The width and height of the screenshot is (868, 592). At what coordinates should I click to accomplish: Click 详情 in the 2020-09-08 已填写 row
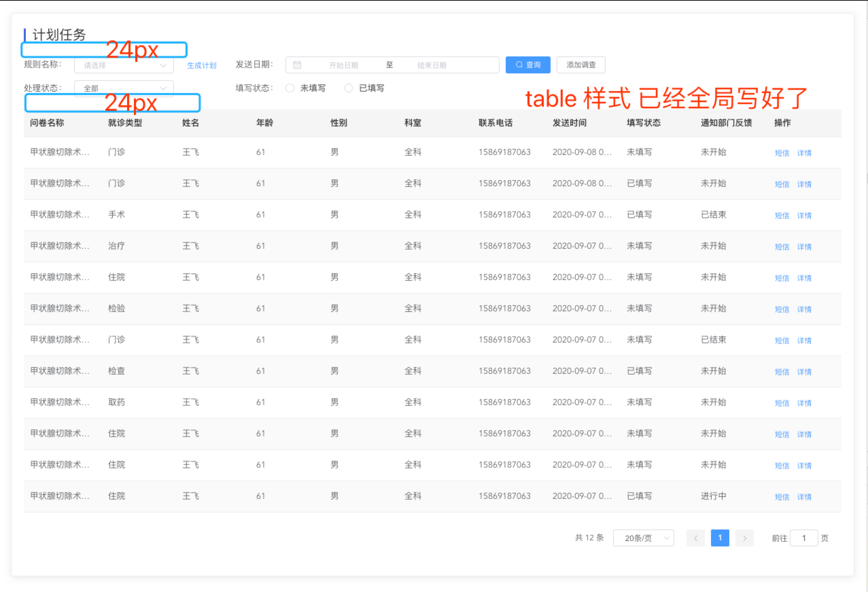point(804,184)
